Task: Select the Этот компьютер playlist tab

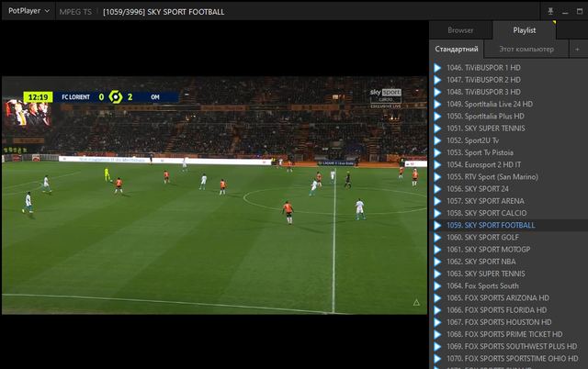Action: [x=526, y=49]
